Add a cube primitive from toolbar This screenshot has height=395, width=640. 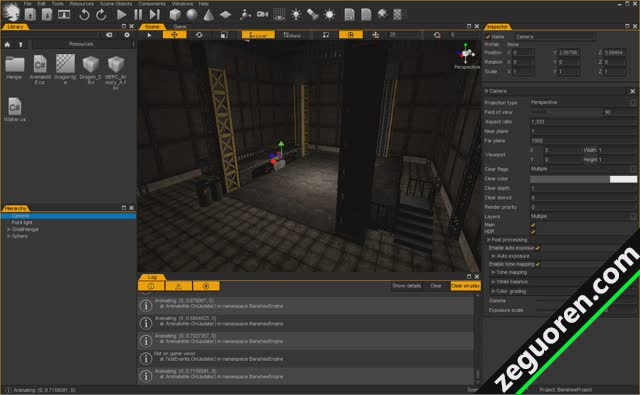click(175, 15)
